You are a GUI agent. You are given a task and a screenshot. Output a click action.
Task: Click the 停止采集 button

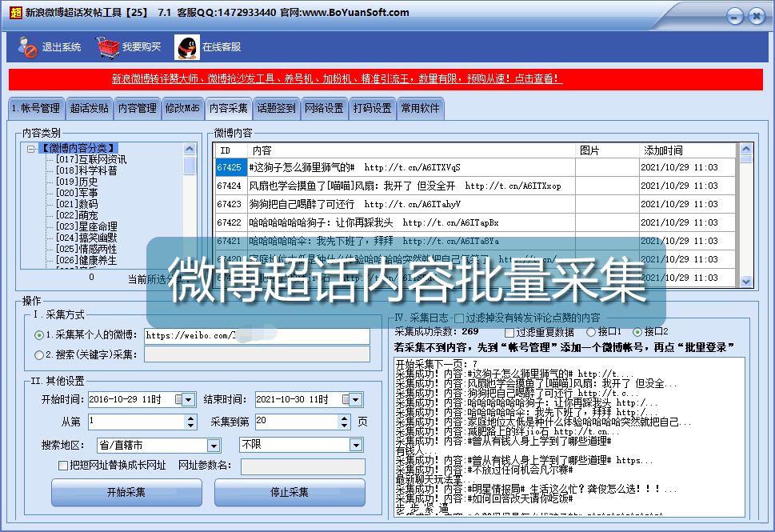click(290, 493)
